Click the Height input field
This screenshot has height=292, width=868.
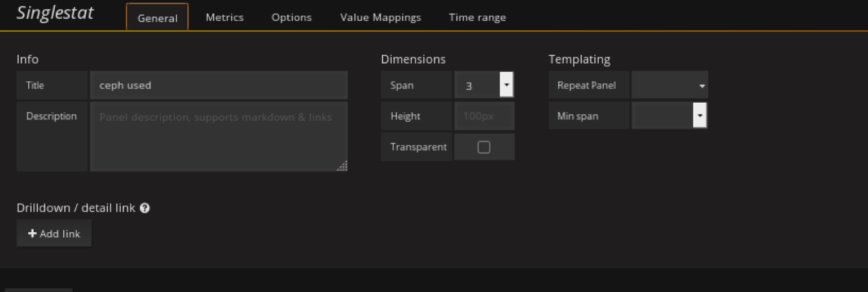pos(484,116)
